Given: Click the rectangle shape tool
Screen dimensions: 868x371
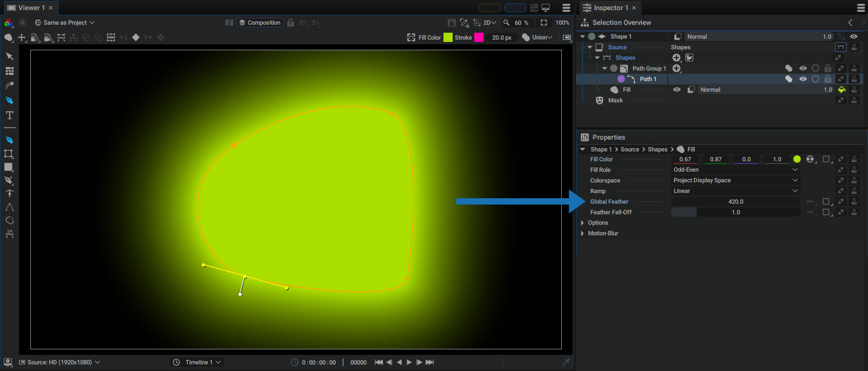Looking at the screenshot, I should click(9, 167).
